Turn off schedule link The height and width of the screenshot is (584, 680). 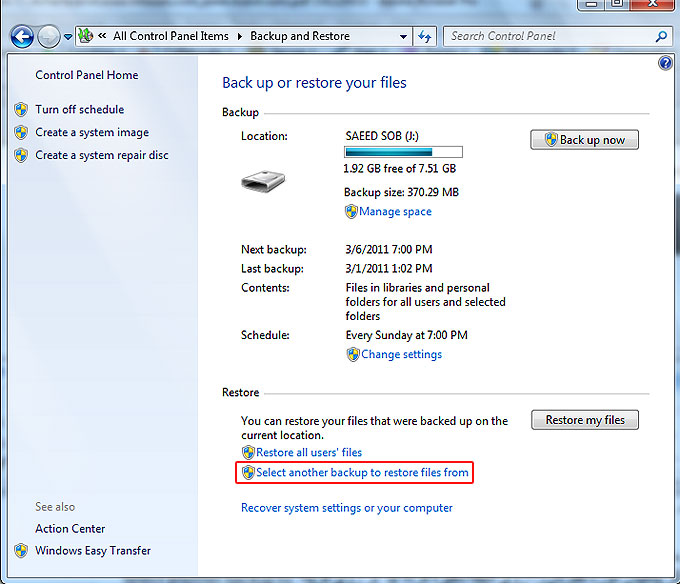pos(80,109)
